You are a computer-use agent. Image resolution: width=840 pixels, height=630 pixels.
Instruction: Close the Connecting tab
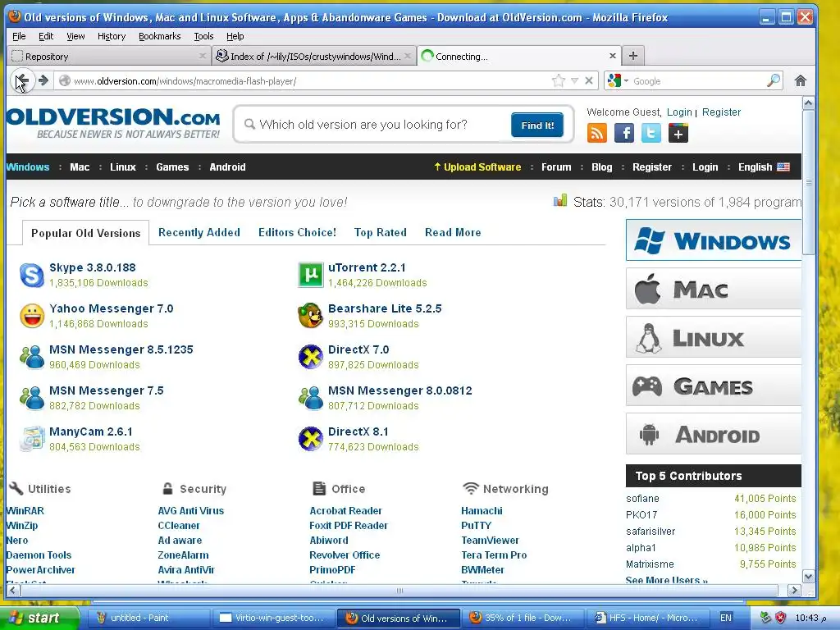point(612,56)
